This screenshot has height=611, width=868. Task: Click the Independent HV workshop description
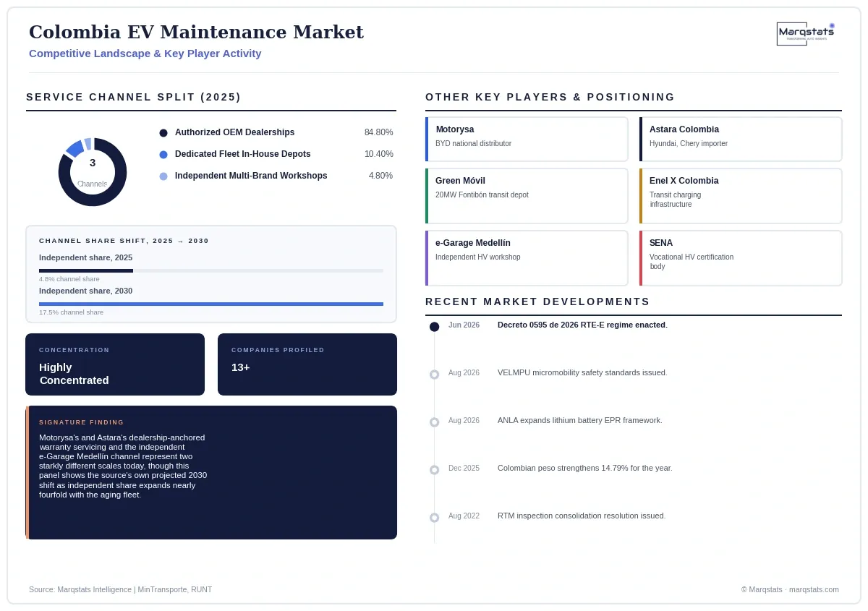477,257
